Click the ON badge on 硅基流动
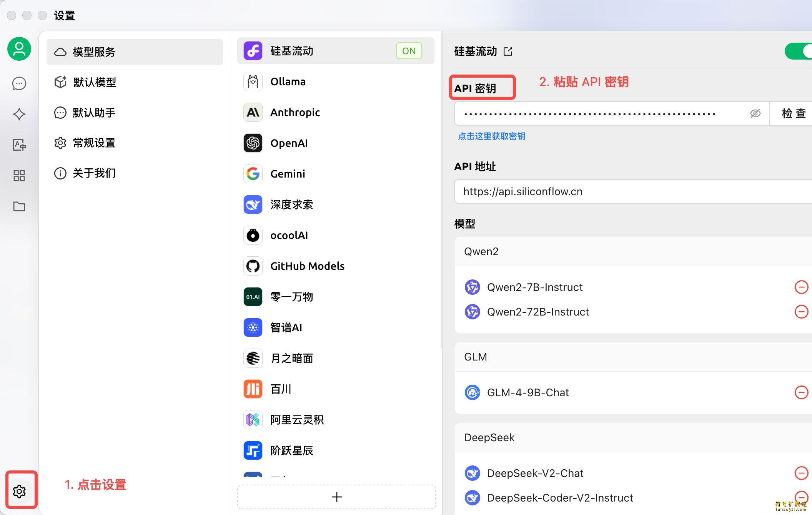 [x=409, y=51]
